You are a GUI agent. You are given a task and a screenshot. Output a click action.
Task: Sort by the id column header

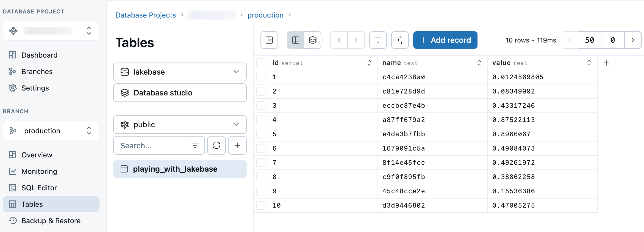click(x=369, y=63)
